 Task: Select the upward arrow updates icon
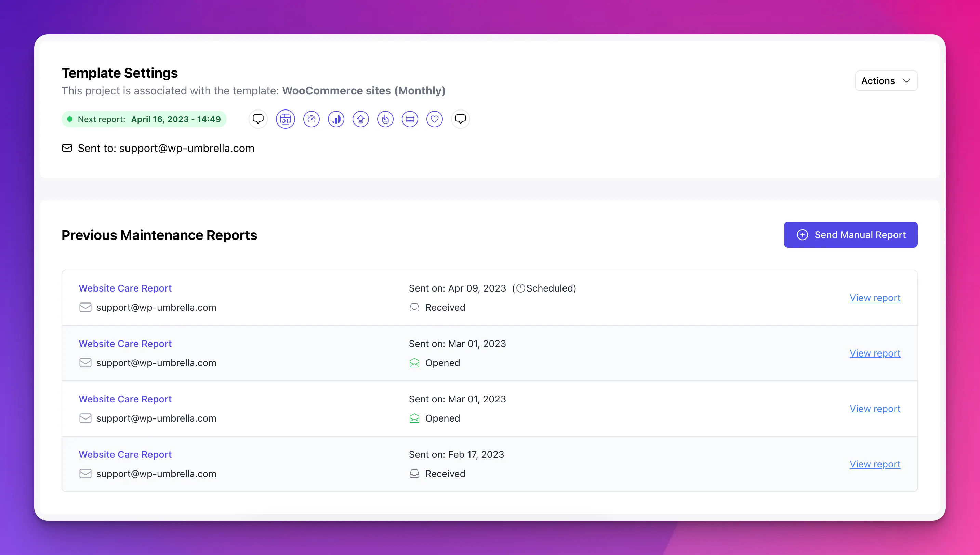pos(360,119)
